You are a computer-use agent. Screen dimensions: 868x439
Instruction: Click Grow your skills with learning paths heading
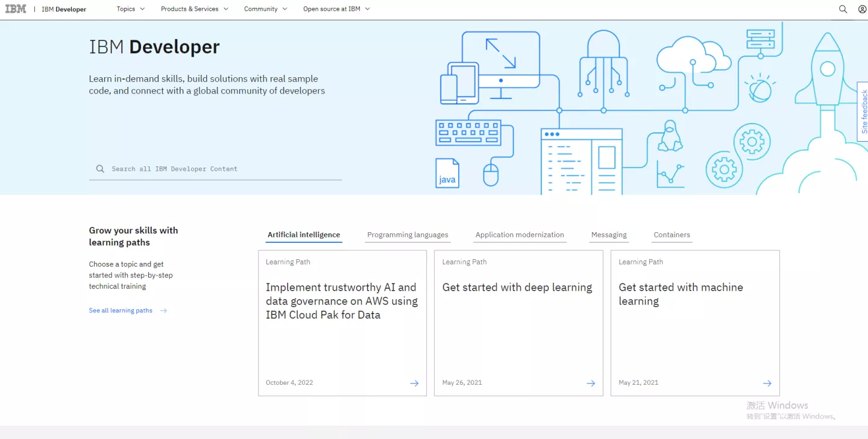pos(133,236)
